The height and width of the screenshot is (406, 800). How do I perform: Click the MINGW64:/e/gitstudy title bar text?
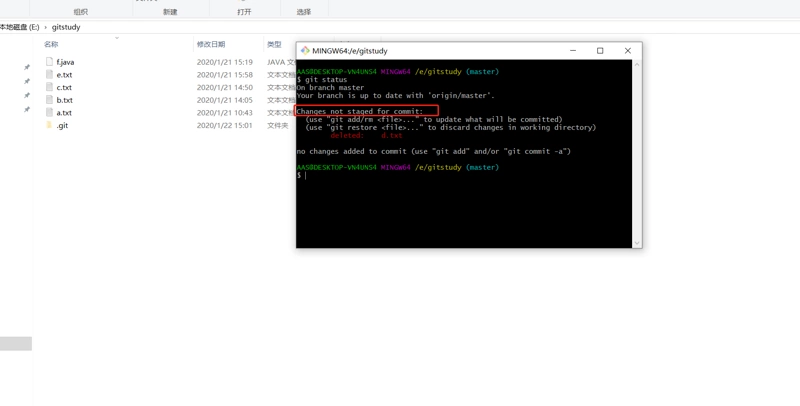point(350,51)
